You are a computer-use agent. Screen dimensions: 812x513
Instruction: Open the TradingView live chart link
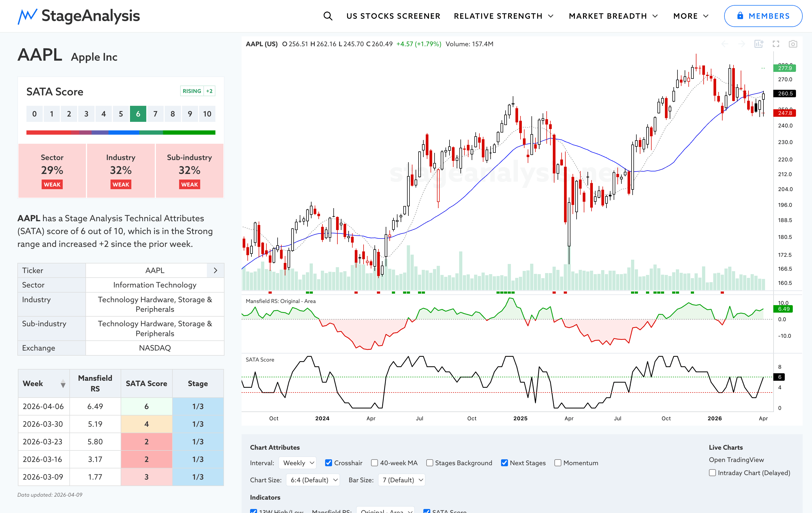tap(736, 460)
